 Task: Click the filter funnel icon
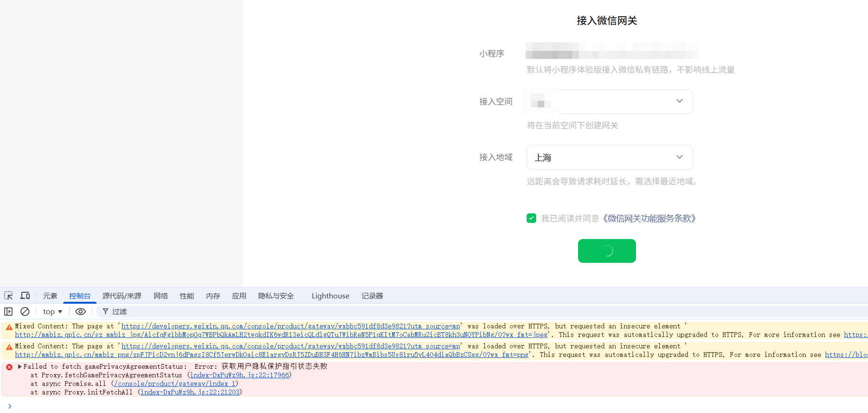106,311
